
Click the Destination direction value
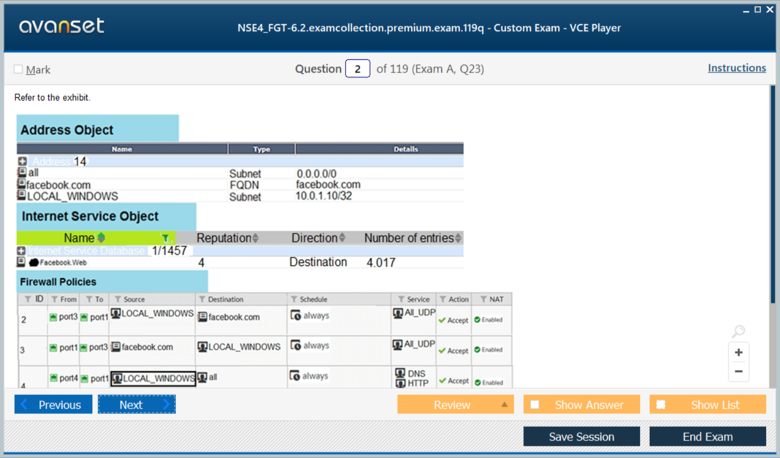(318, 262)
